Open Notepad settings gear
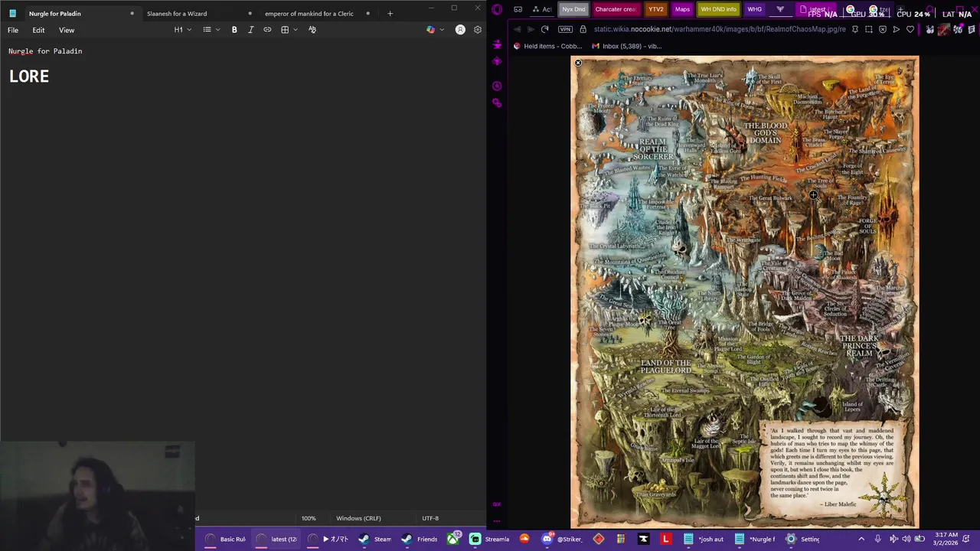The image size is (980, 551). click(478, 30)
